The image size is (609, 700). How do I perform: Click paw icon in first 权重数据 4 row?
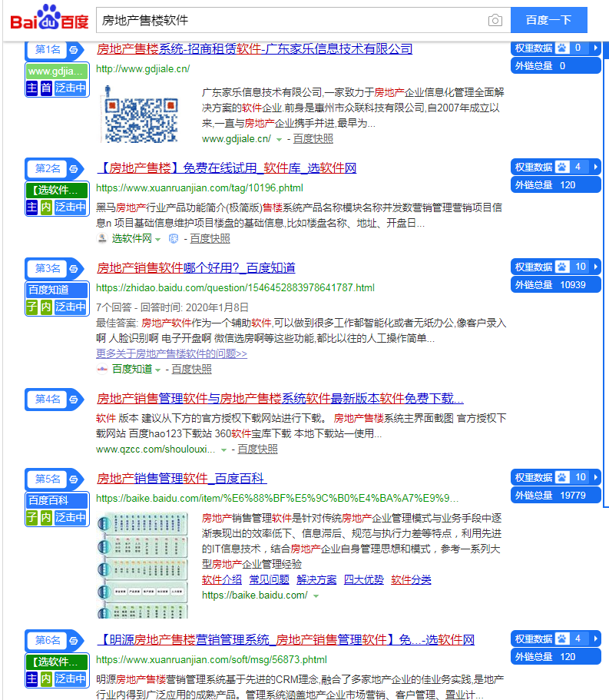pos(562,167)
